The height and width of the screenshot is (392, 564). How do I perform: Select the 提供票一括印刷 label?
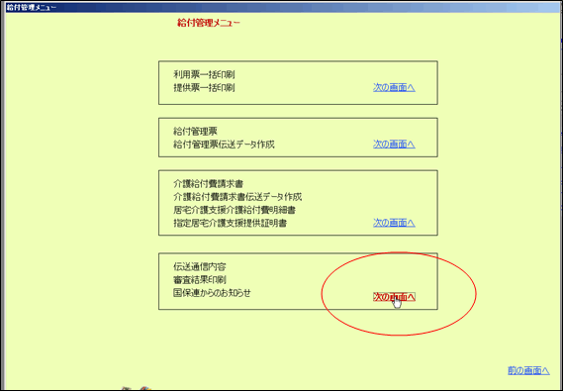tap(204, 88)
